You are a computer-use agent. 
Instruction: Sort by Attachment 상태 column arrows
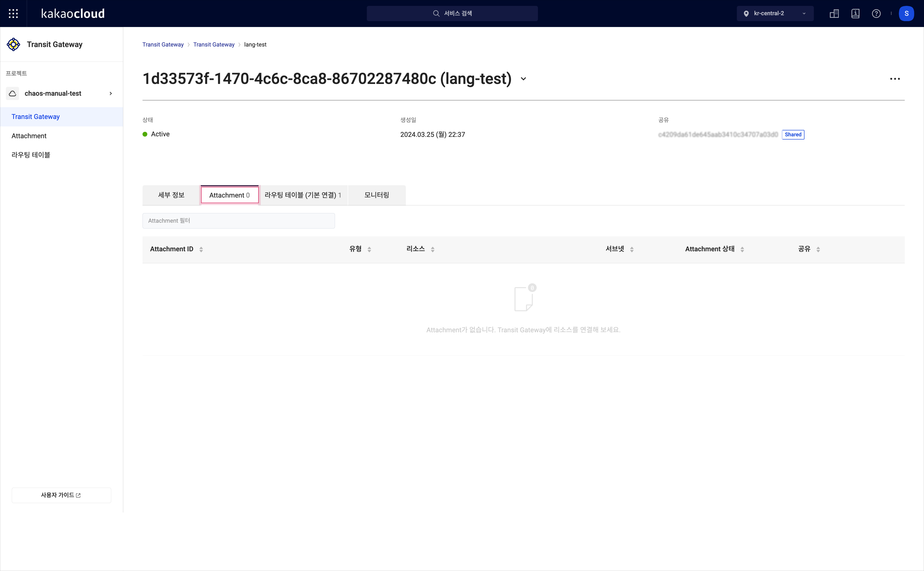click(742, 249)
